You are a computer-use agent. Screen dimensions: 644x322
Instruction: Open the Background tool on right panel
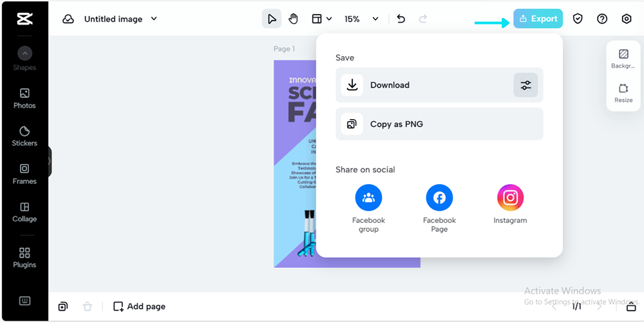point(623,59)
